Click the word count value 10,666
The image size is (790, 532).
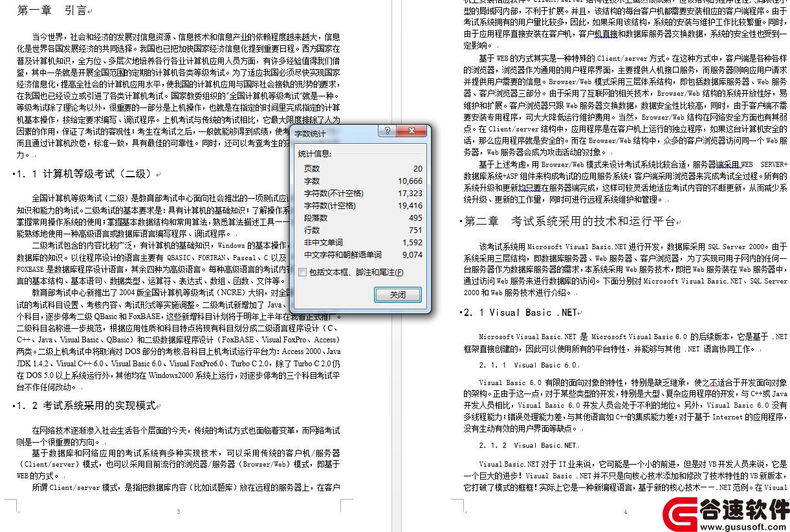coord(410,181)
